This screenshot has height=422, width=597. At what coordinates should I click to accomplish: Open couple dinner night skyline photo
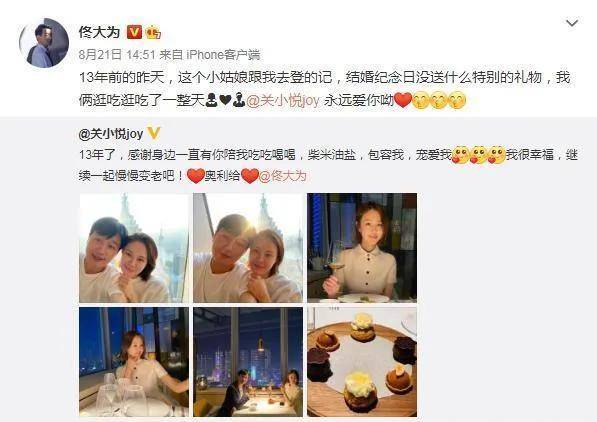click(248, 362)
